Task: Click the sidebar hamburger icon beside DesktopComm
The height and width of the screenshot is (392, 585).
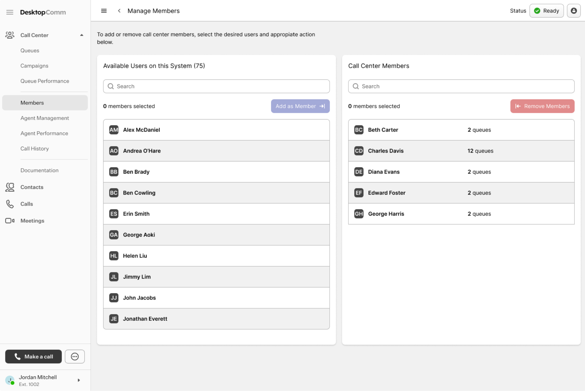Action: point(10,12)
